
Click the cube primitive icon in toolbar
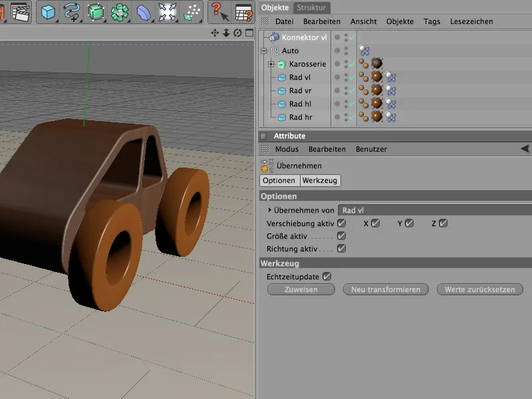49,12
